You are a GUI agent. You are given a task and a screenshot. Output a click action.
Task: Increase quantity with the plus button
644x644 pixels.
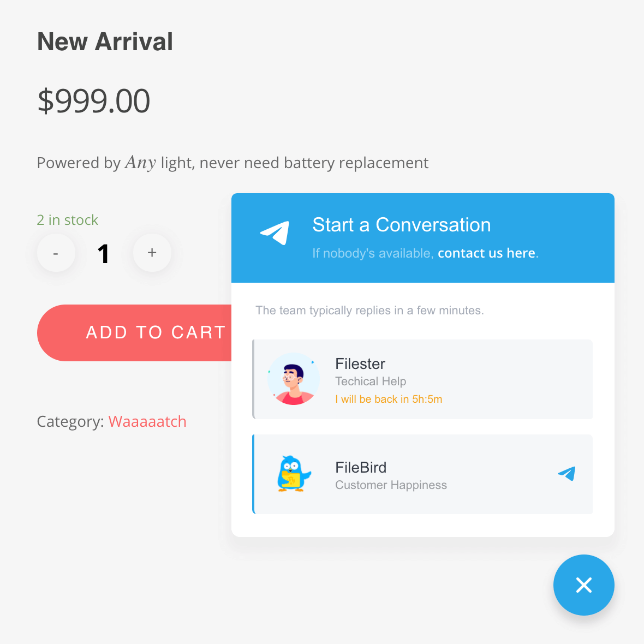coord(152,253)
